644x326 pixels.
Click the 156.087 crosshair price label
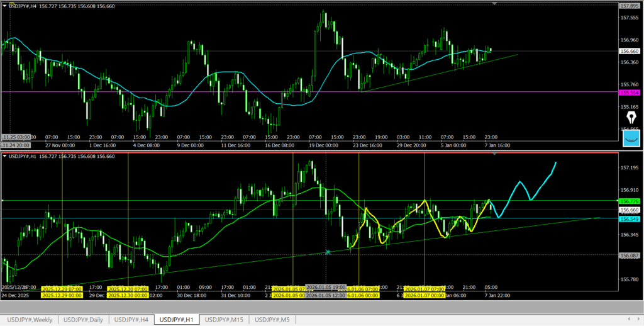pos(630,256)
